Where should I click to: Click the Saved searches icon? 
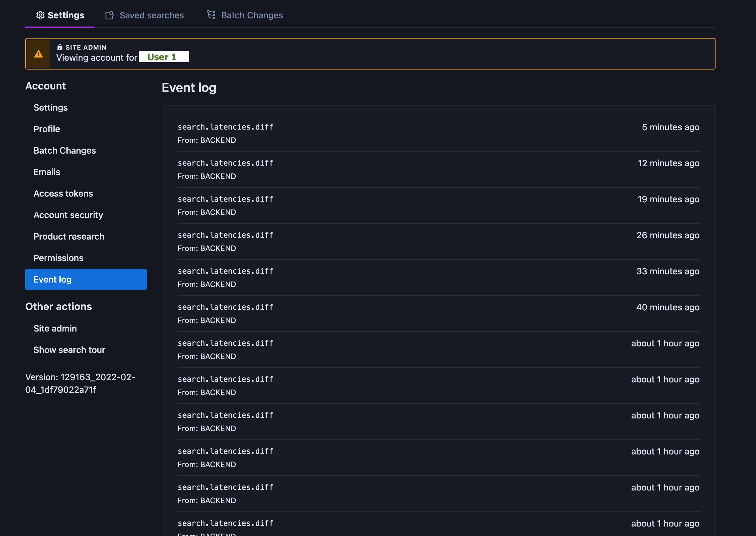tap(110, 15)
